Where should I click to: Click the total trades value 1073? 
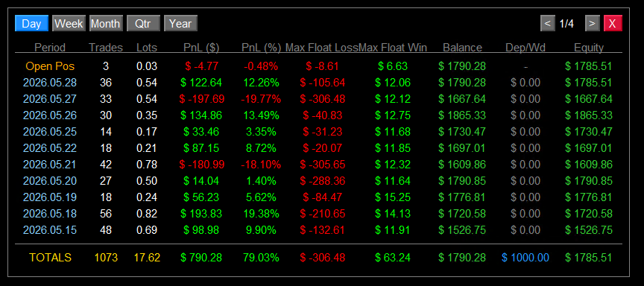pyautogui.click(x=106, y=258)
